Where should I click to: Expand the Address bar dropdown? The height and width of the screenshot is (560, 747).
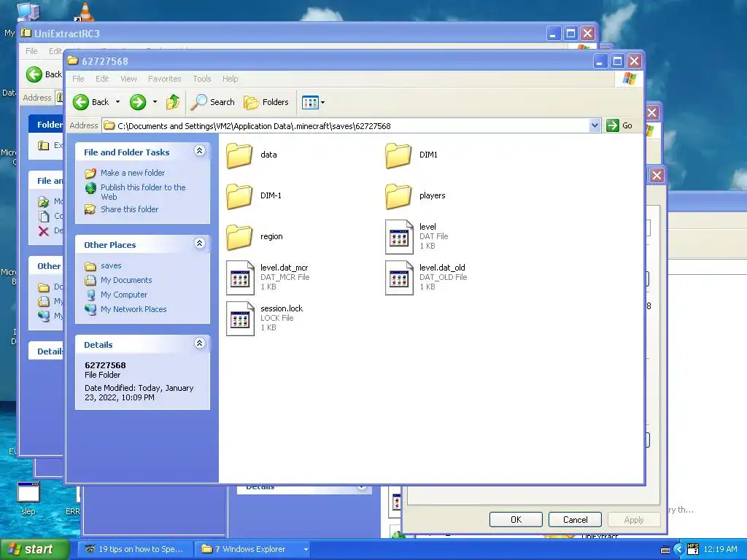594,125
